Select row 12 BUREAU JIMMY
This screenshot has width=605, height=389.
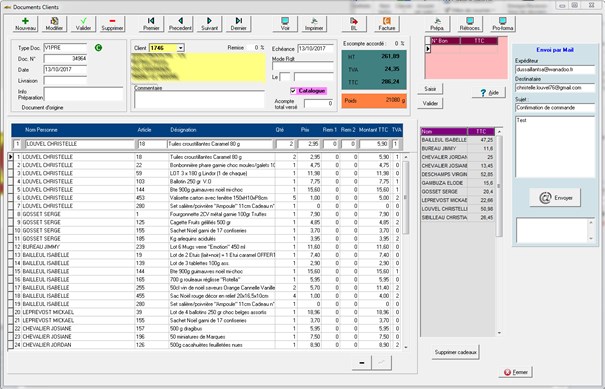click(x=204, y=247)
